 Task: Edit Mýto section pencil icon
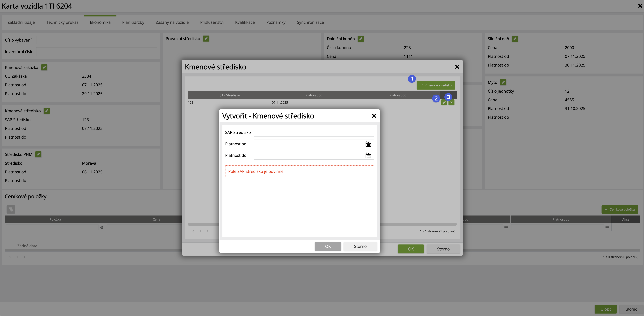point(503,82)
